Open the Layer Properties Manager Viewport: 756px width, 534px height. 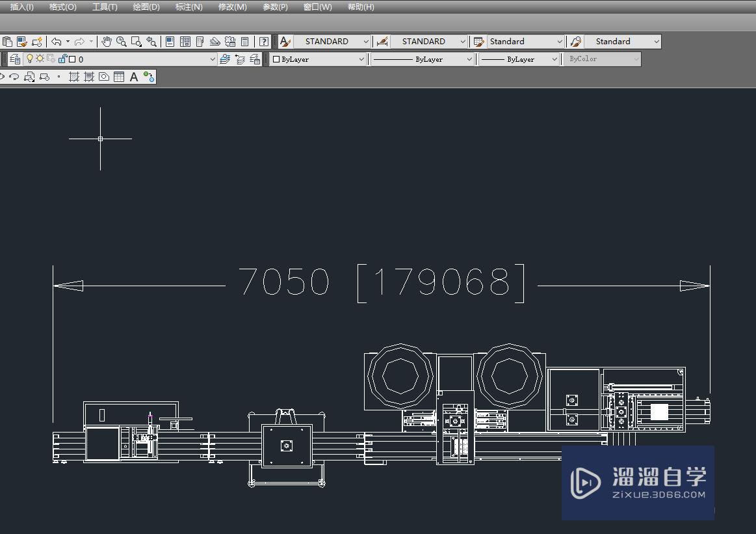point(15,59)
